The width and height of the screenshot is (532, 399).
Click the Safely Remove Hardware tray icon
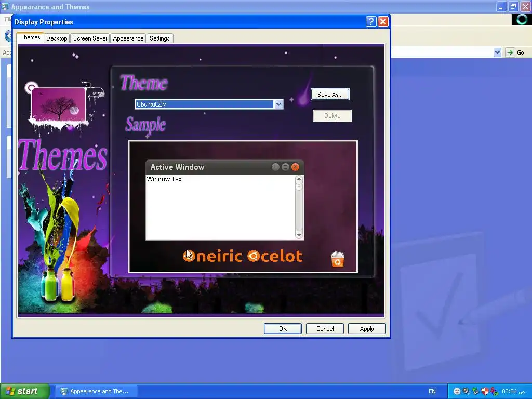click(x=475, y=391)
